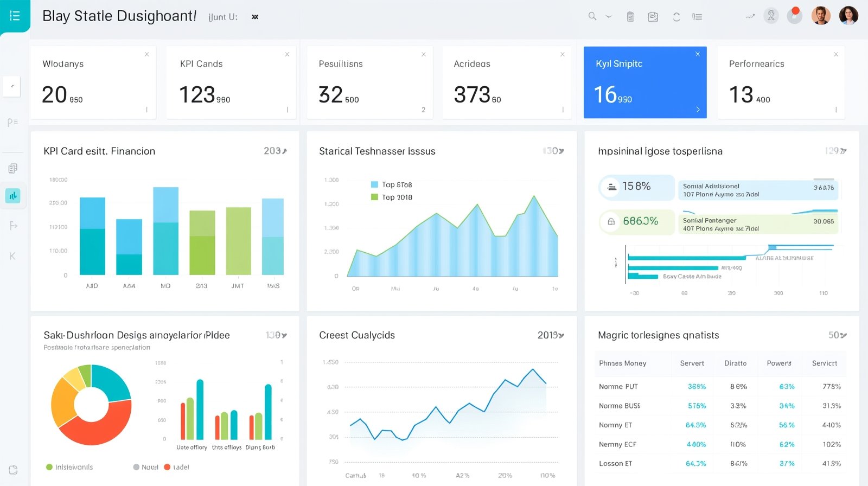This screenshot has height=486, width=868.
Task: Open the male user avatar profile
Action: click(x=820, y=16)
